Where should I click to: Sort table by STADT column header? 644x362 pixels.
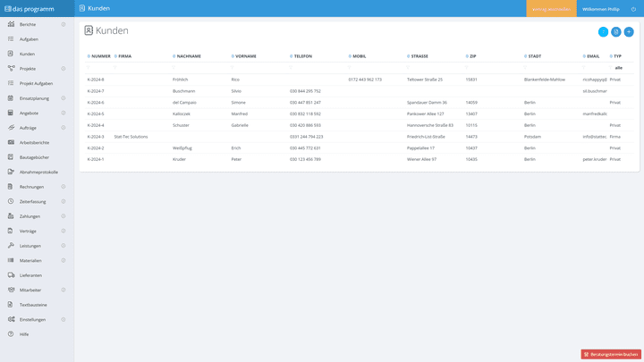point(534,56)
